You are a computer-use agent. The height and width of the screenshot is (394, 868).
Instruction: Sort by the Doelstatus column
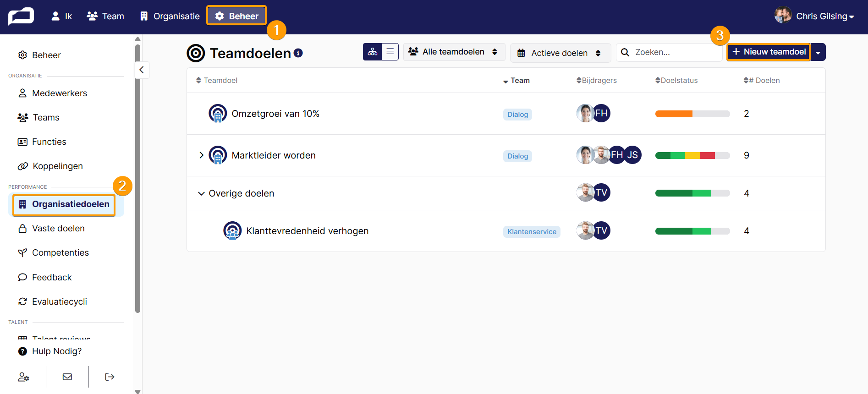[x=676, y=80]
